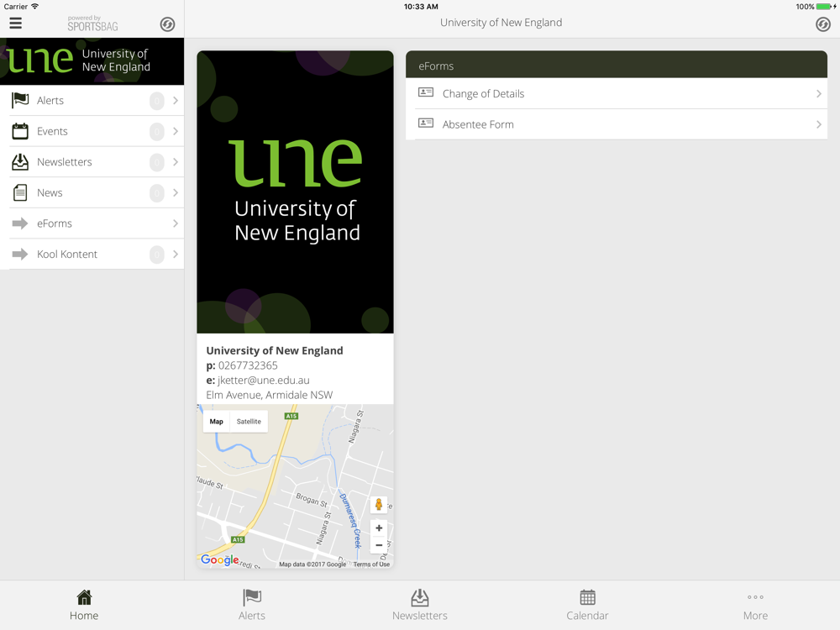
Task: Go to the Home tab
Action: (x=84, y=606)
